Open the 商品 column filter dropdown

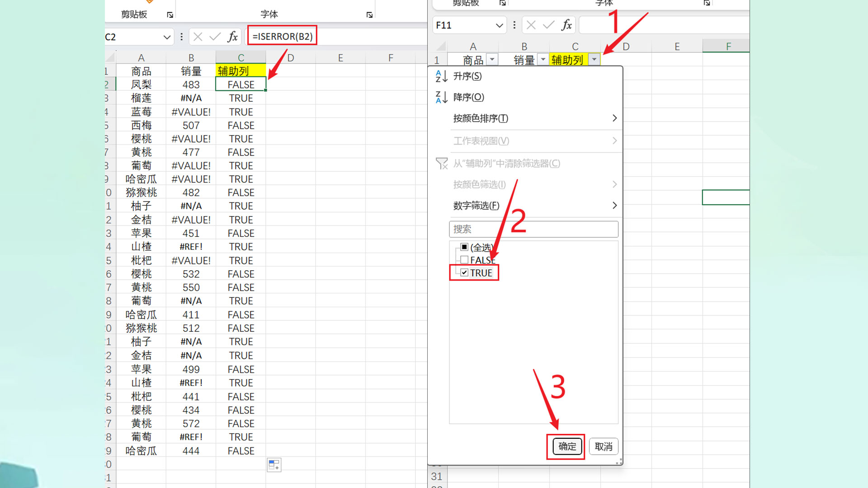tap(492, 59)
